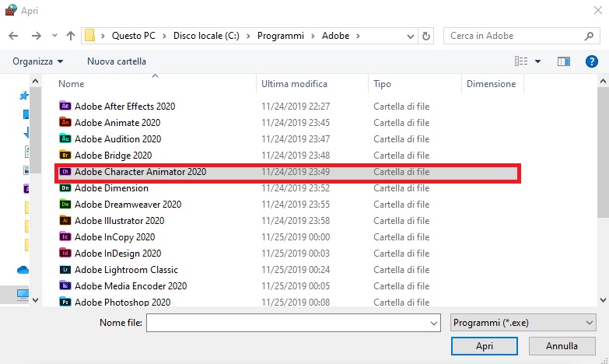Click the search magnifier icon

coord(589,36)
